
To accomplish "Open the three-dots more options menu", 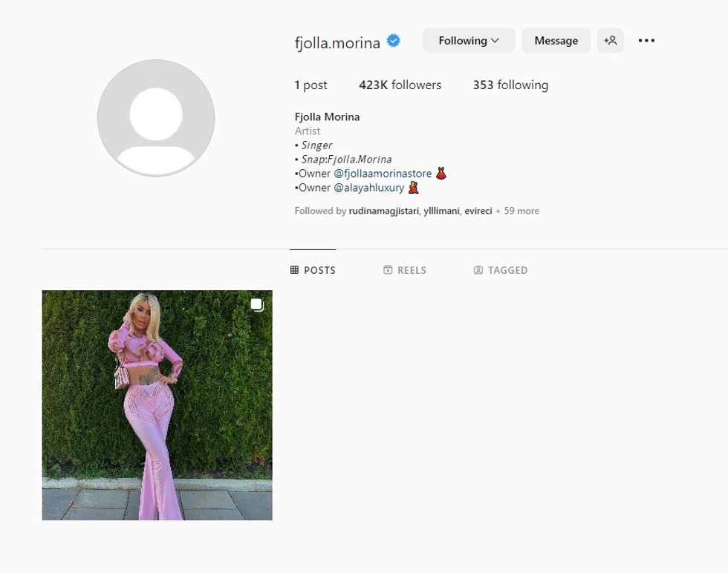I will 646,40.
